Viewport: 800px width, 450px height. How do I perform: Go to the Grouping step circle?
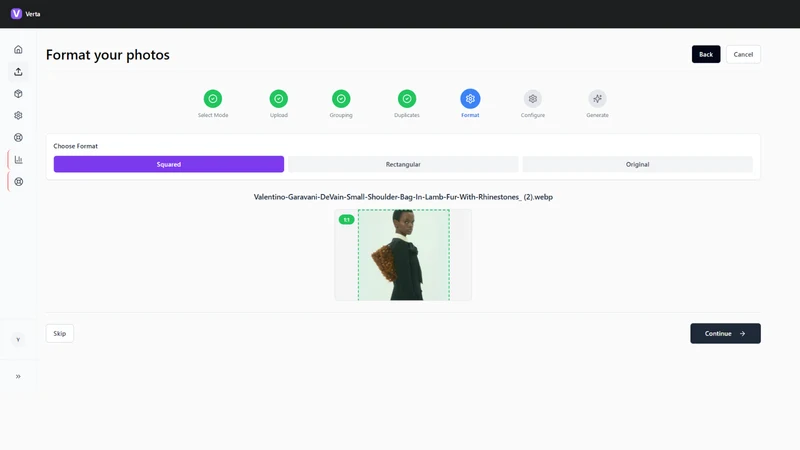(x=341, y=98)
